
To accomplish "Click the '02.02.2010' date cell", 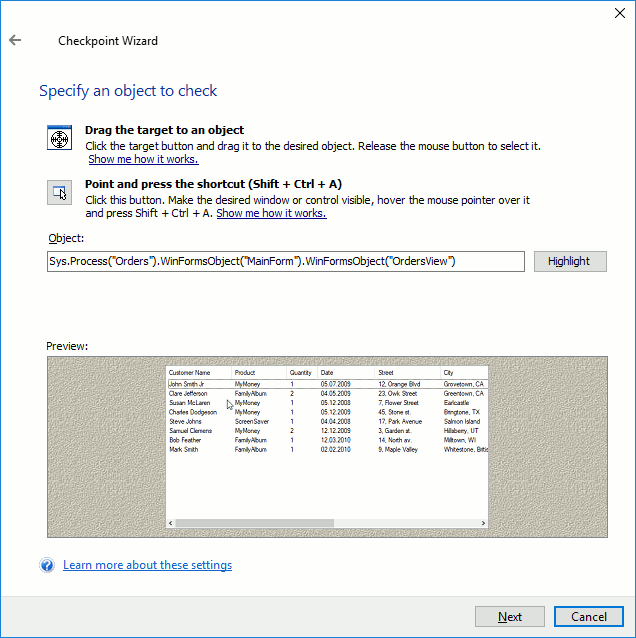I will [x=336, y=450].
